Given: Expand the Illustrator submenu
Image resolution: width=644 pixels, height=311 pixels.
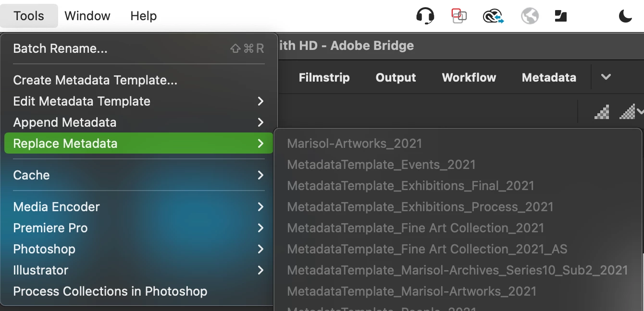Looking at the screenshot, I should point(138,270).
